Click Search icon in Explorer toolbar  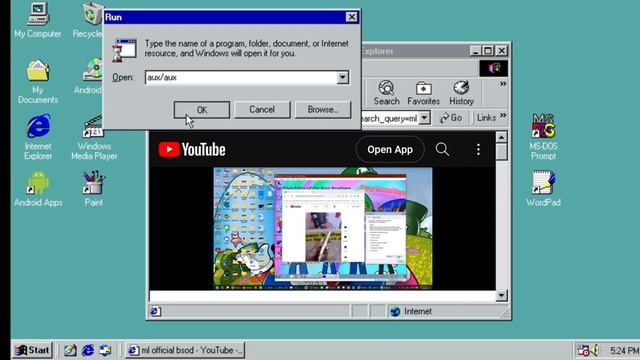[x=386, y=93]
